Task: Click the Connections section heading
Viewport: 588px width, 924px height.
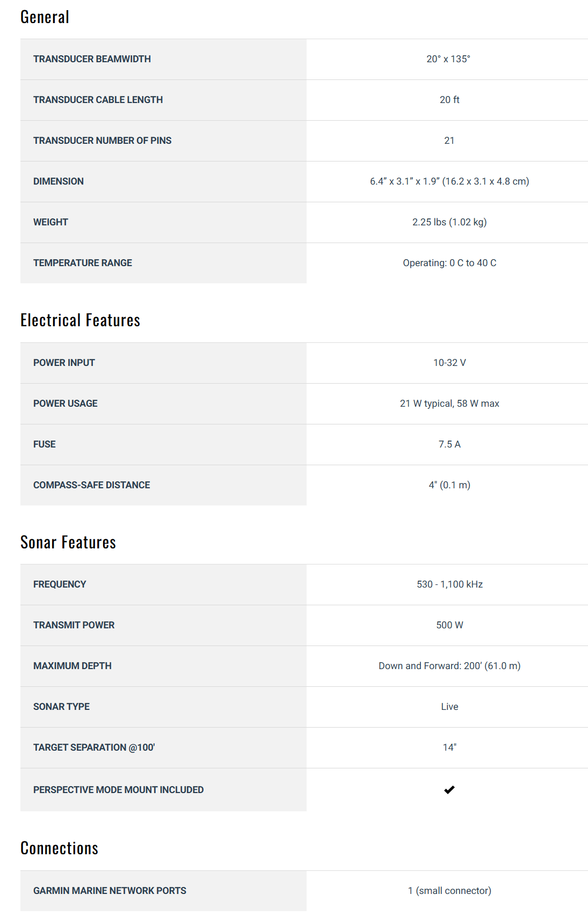Action: click(59, 848)
